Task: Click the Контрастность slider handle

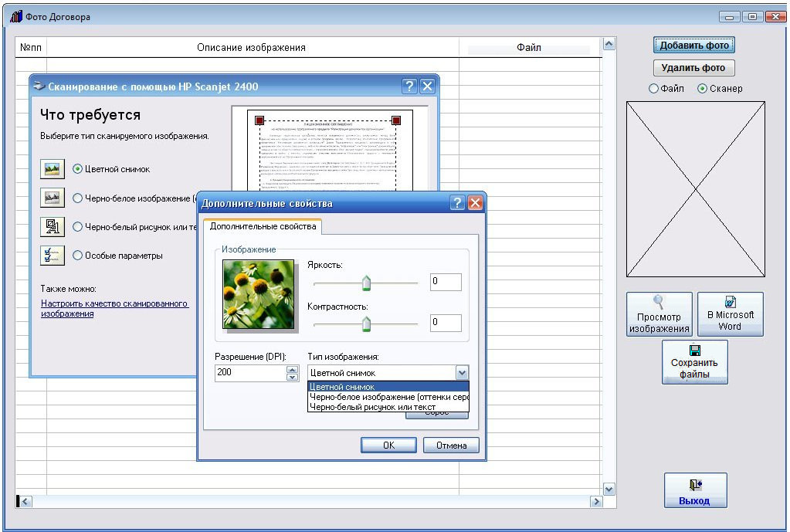Action: click(366, 324)
